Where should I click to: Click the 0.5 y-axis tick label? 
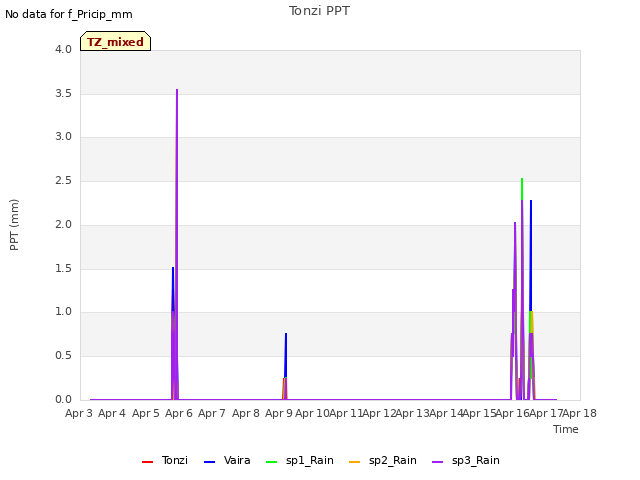(x=63, y=356)
